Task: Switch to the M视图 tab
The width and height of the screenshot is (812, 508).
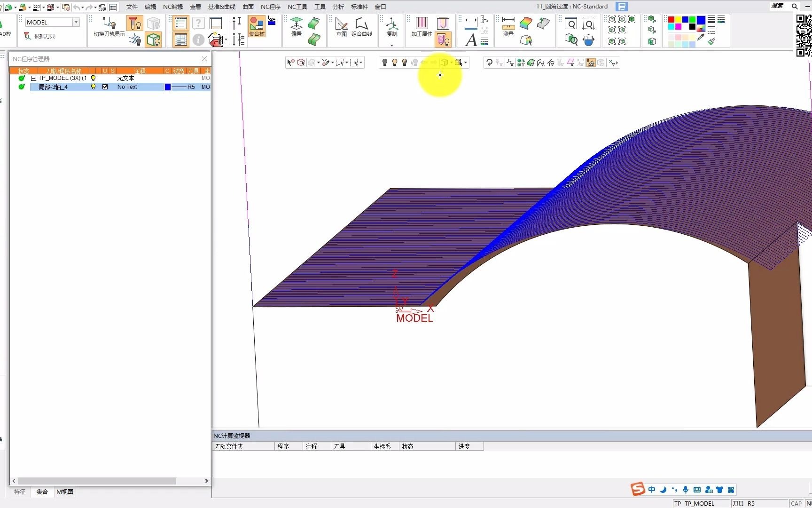Action: pos(65,492)
